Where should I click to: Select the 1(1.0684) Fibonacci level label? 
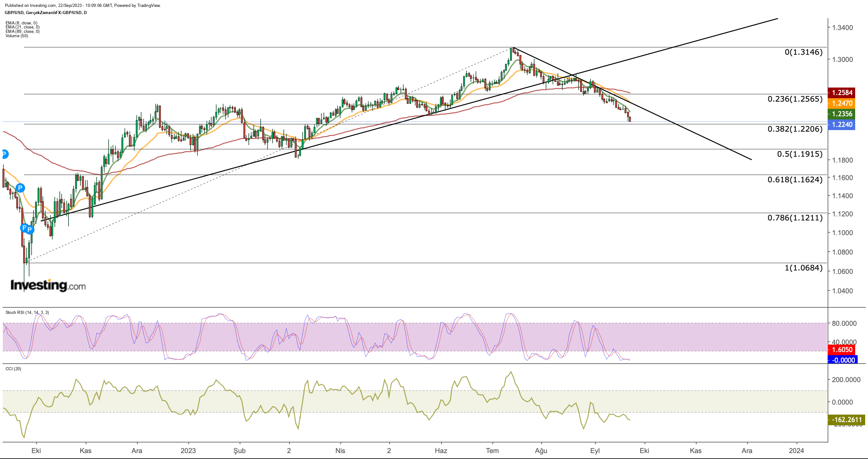804,268
